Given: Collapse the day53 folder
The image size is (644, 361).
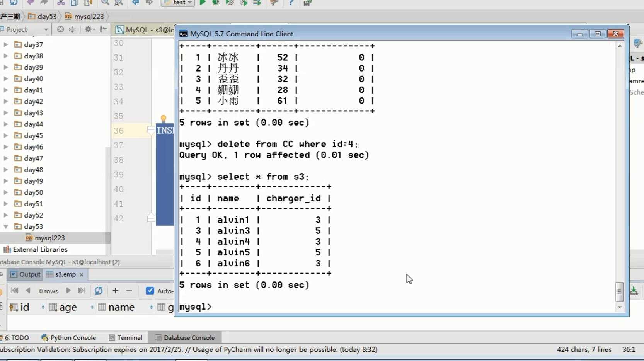Looking at the screenshot, I should 6,226.
